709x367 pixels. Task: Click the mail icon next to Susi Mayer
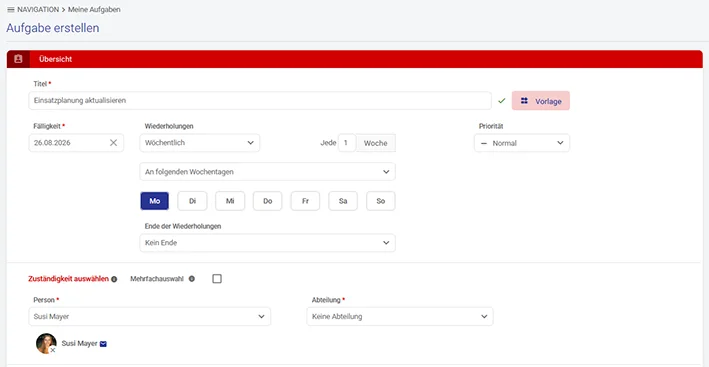pos(104,344)
